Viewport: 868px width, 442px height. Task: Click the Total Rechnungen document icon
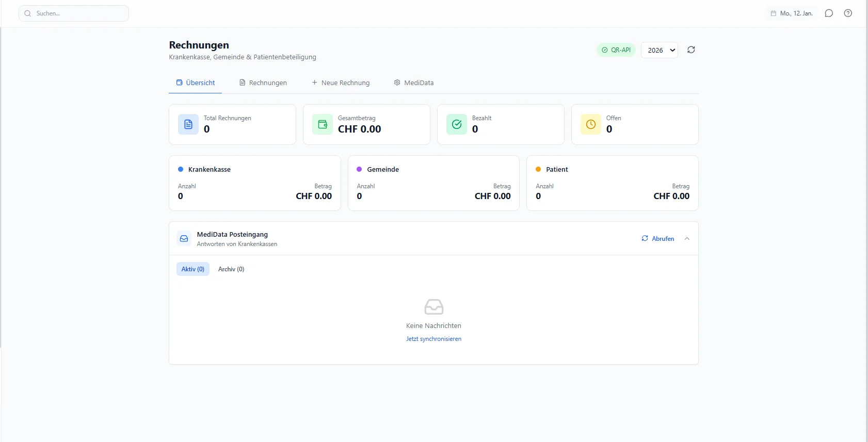[x=188, y=124]
